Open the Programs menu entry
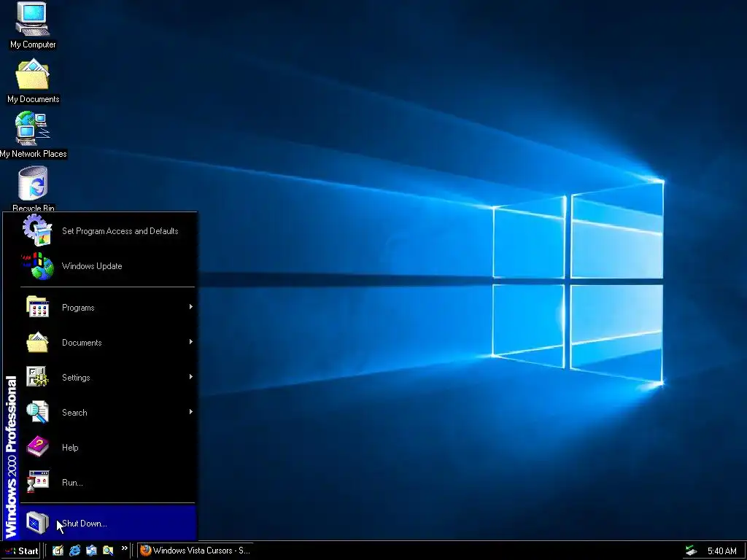 point(108,307)
